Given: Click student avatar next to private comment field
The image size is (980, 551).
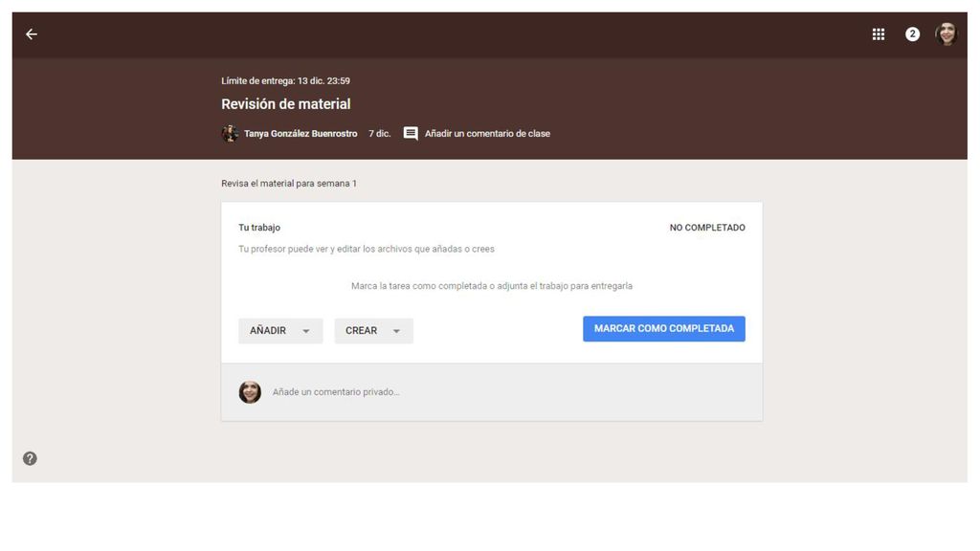Looking at the screenshot, I should 250,391.
